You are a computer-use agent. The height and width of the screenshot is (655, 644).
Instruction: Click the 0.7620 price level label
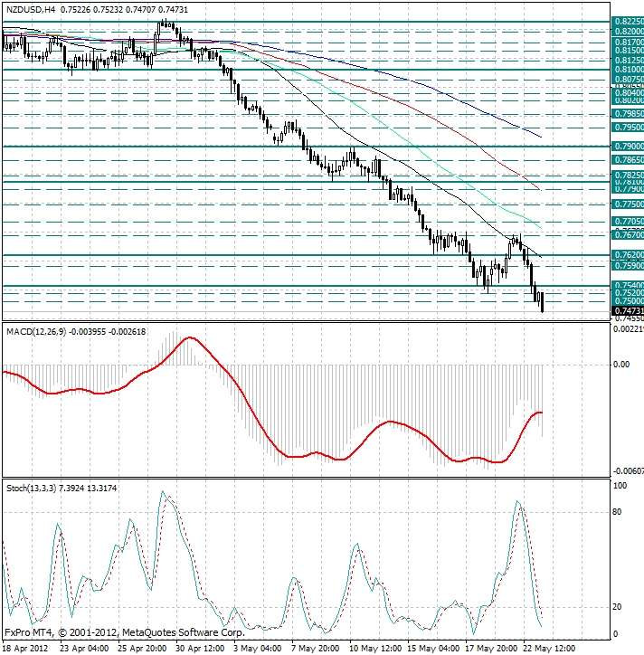tap(628, 255)
